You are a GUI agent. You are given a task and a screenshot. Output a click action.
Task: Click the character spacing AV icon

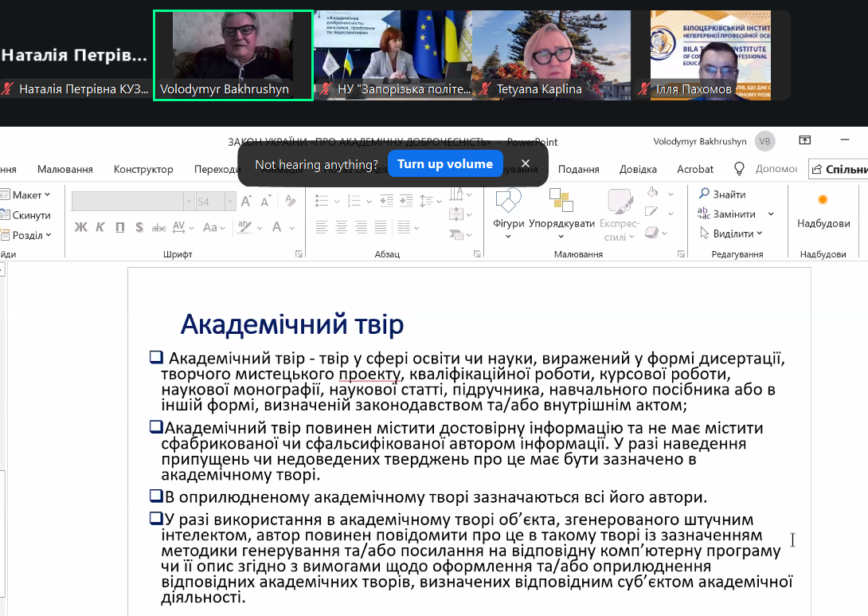179,227
